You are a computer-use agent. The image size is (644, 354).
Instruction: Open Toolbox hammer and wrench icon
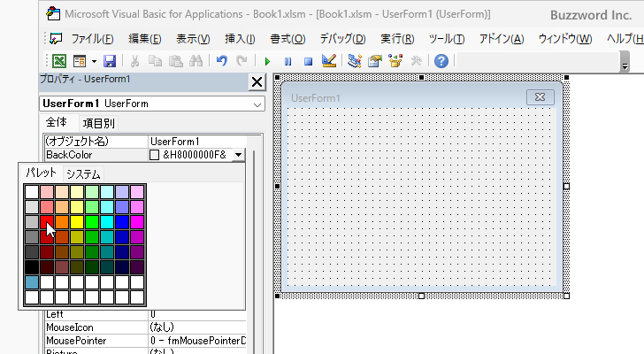tap(416, 61)
